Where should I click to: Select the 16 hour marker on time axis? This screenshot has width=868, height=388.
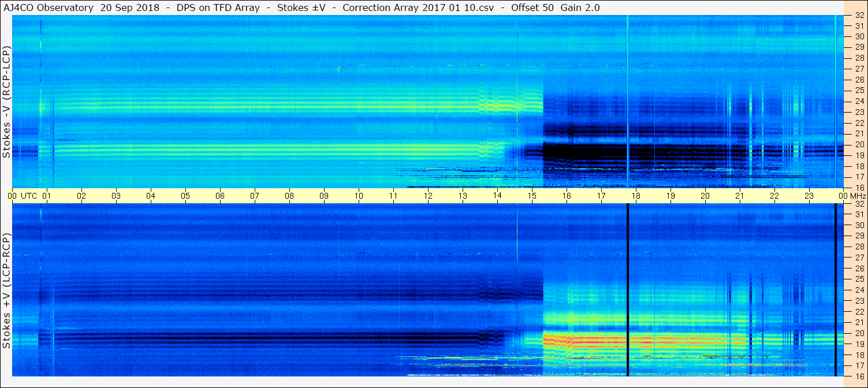click(567, 196)
